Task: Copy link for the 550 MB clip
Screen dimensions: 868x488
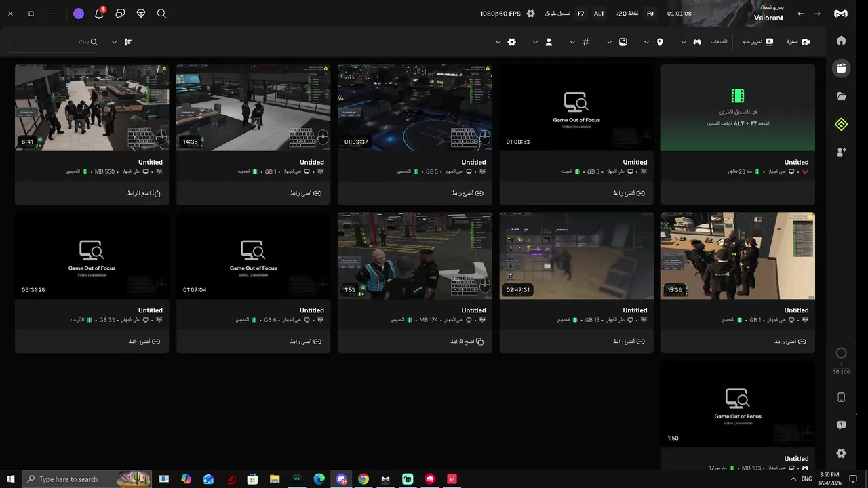Action: [144, 193]
